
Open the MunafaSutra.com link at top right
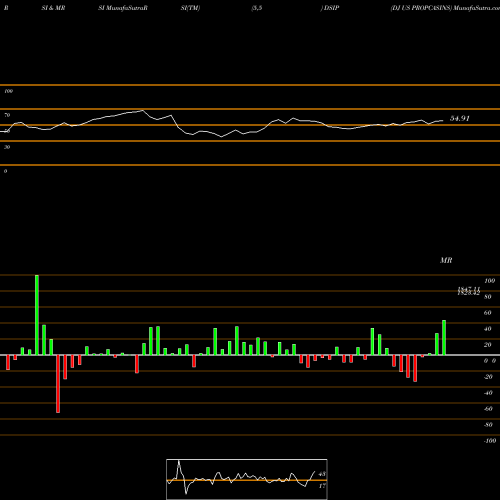click(476, 8)
